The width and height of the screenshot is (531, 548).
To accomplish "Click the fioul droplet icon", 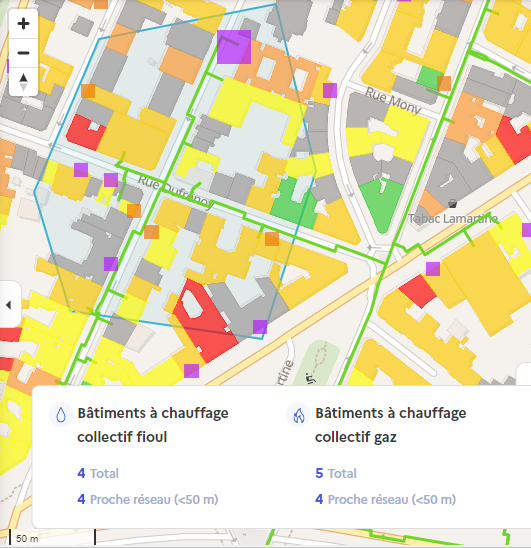I will click(x=61, y=415).
